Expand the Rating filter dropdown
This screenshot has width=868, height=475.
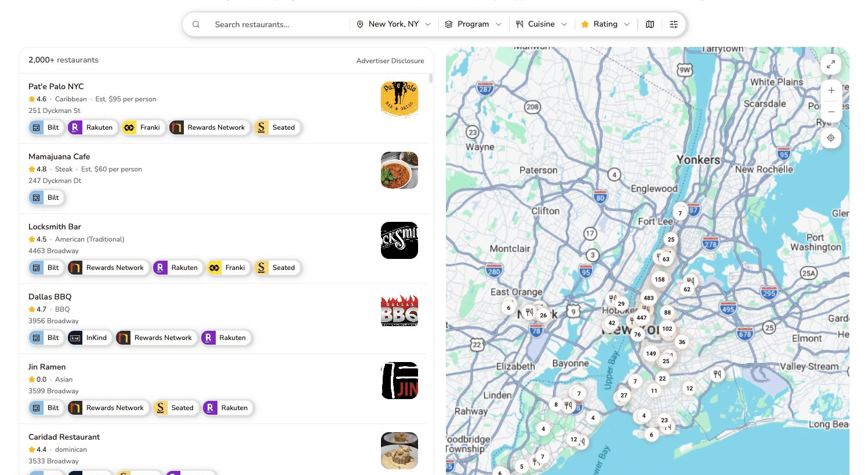pos(605,24)
